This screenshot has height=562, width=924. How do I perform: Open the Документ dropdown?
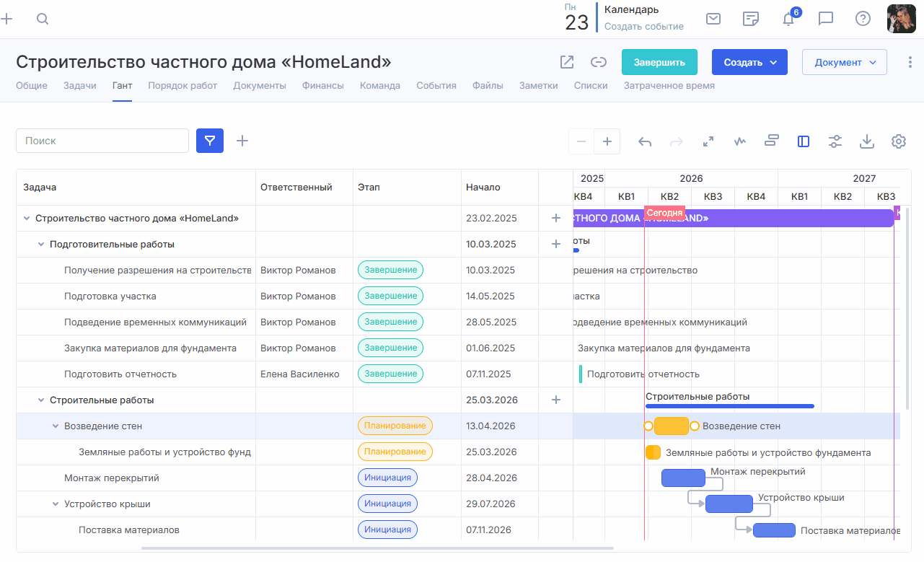coord(844,62)
